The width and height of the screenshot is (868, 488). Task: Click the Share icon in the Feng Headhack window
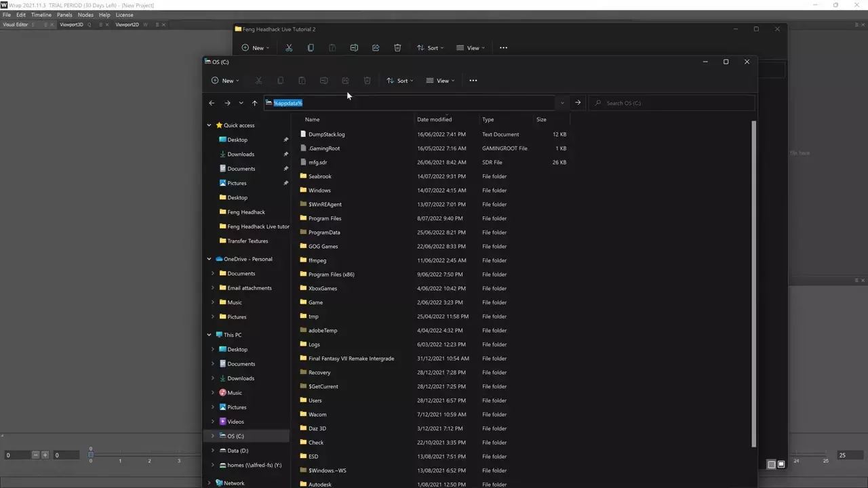pyautogui.click(x=376, y=48)
